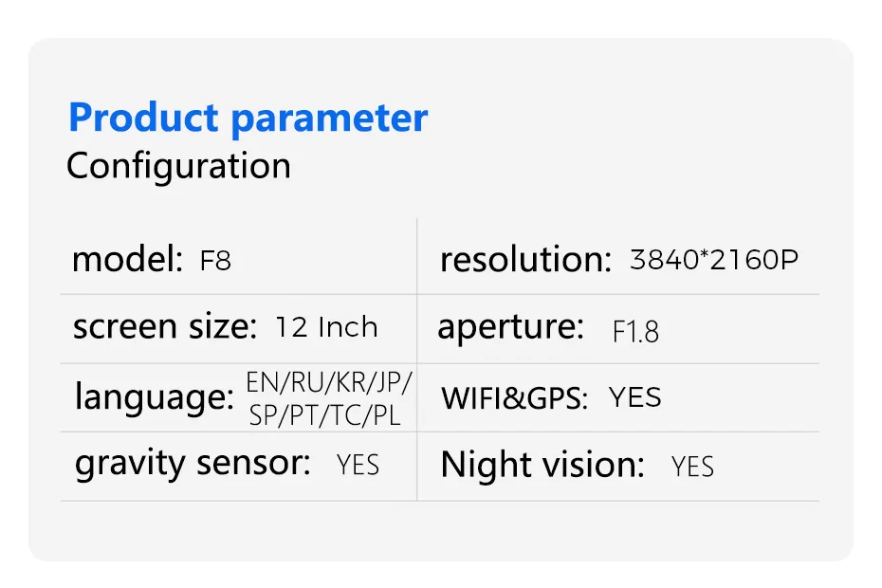The height and width of the screenshot is (588, 882).
Task: Click the YES value beside Night vision
Action: 692,467
